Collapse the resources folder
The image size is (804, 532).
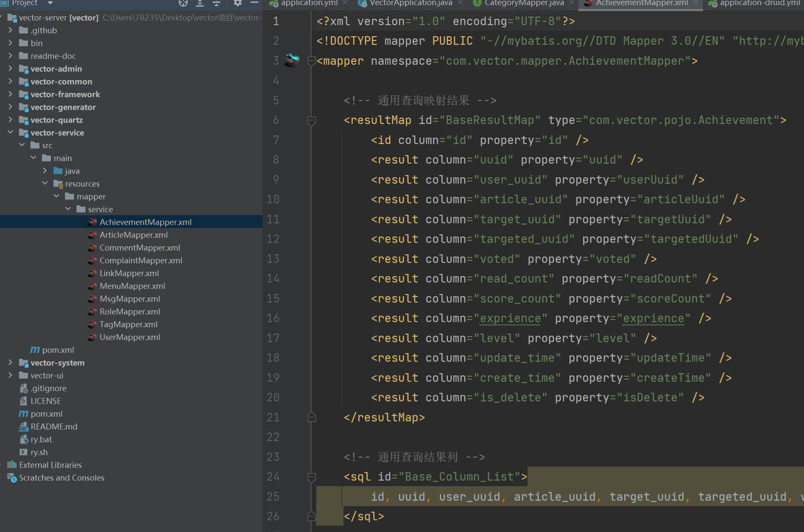pyautogui.click(x=45, y=184)
